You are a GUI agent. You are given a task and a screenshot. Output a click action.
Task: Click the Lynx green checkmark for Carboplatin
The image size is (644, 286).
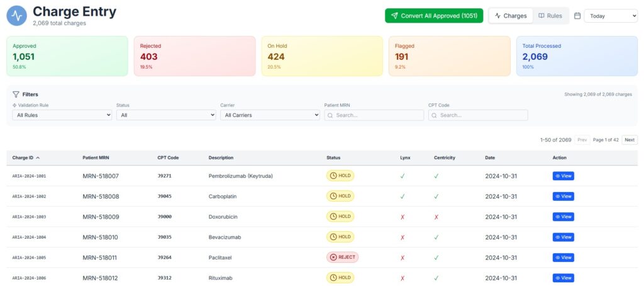(x=402, y=197)
